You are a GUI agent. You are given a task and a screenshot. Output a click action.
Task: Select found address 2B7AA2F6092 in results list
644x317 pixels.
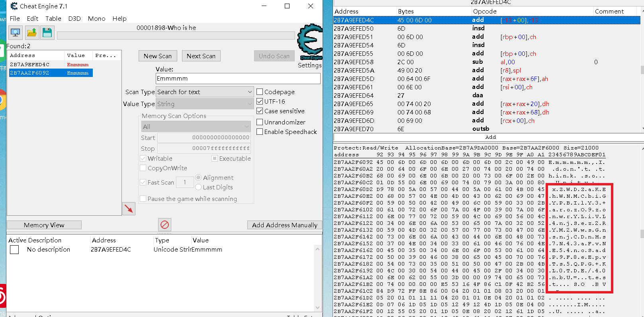pos(51,73)
